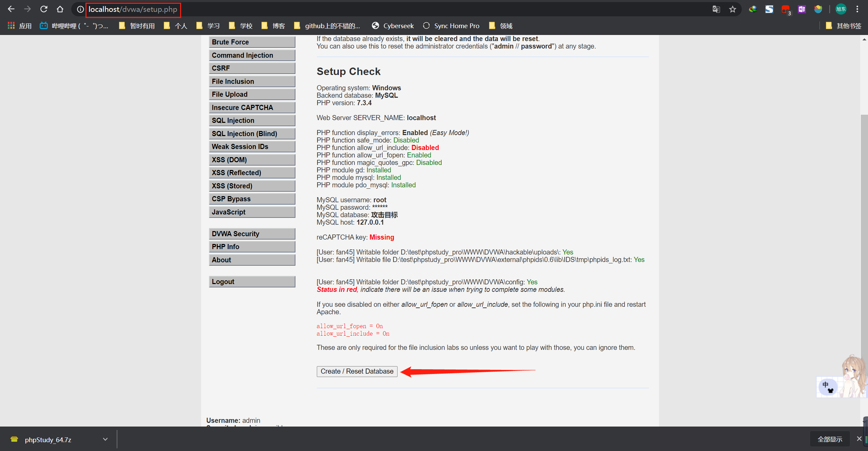
Task: Click the browser reload icon
Action: tap(44, 9)
